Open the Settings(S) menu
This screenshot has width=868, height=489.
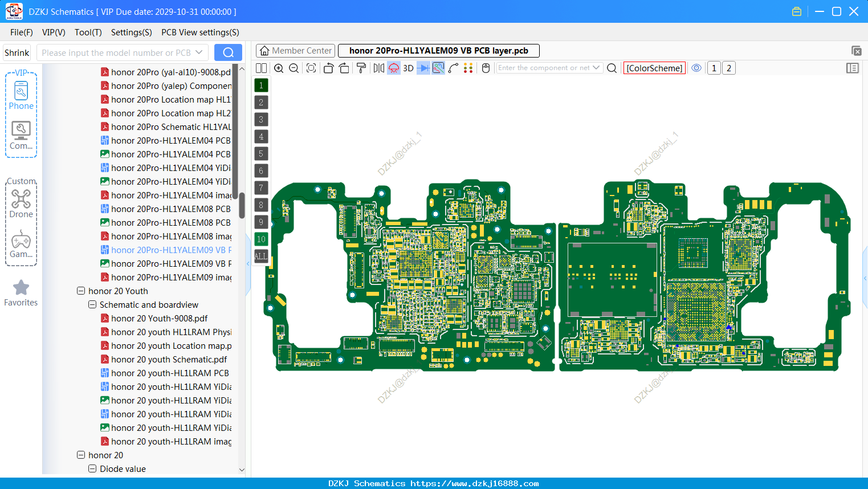click(132, 32)
